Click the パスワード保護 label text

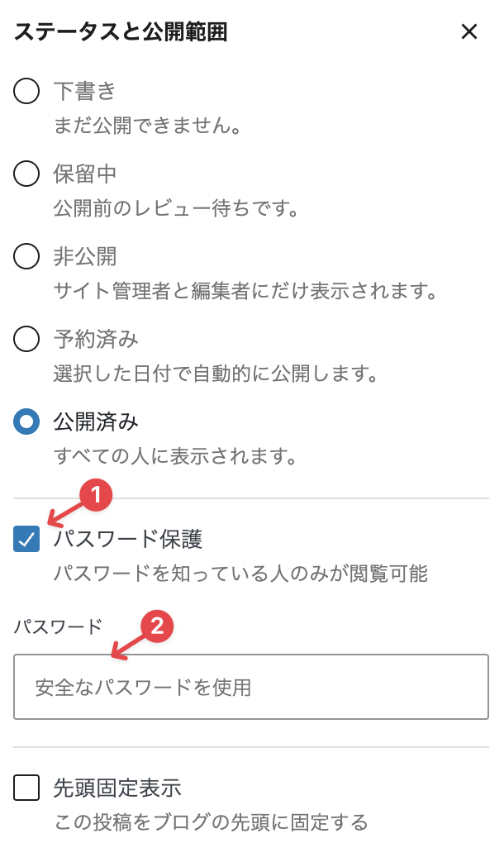pyautogui.click(x=128, y=540)
